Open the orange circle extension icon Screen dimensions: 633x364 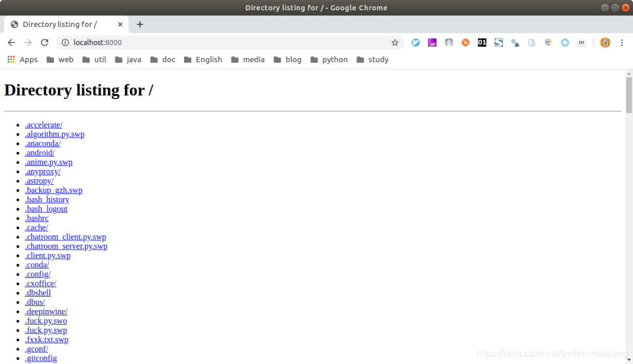coord(465,42)
